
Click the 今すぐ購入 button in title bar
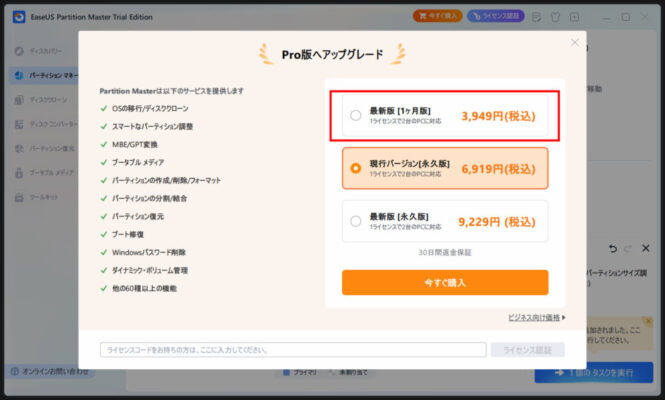click(x=438, y=16)
